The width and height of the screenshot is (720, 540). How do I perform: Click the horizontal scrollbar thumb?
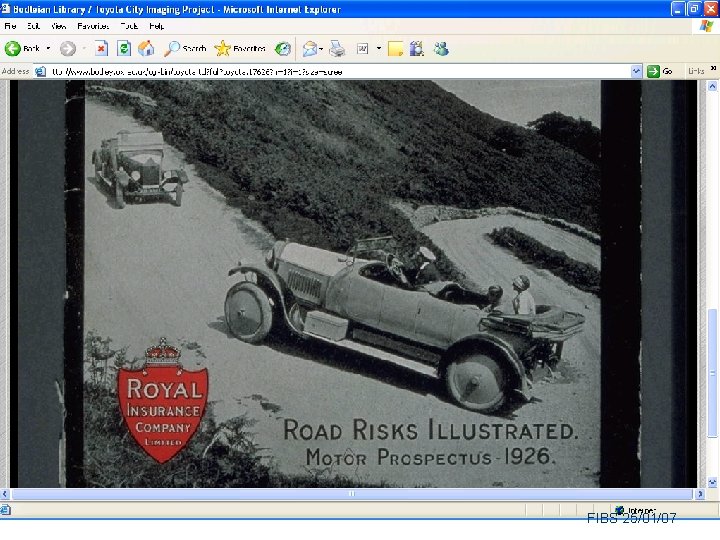[x=352, y=494]
